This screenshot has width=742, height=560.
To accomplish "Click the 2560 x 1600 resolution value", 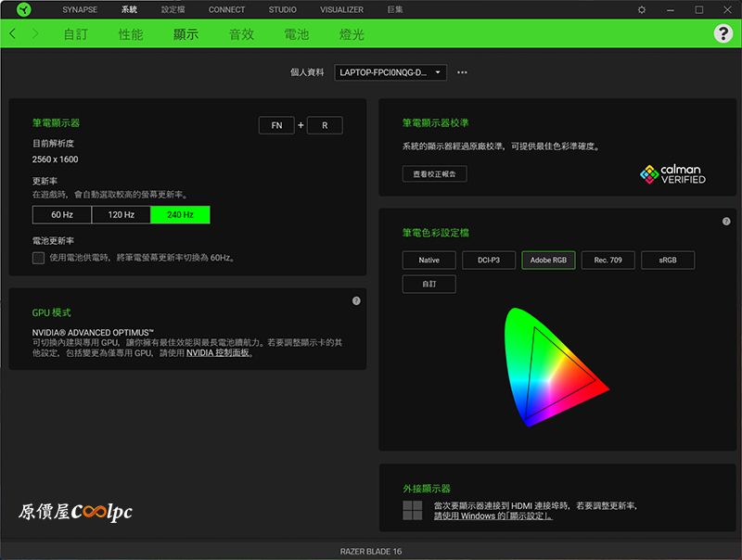I will tap(56, 159).
